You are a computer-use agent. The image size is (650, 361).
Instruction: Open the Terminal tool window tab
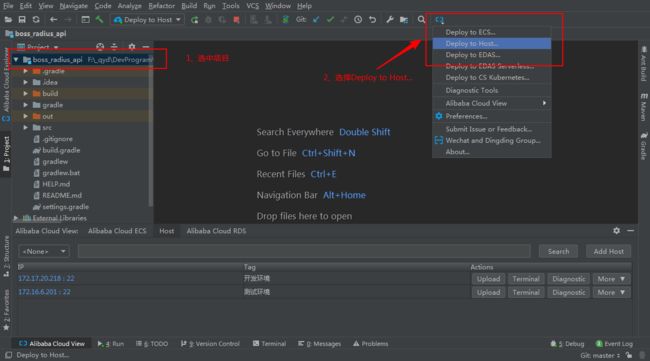coord(269,344)
